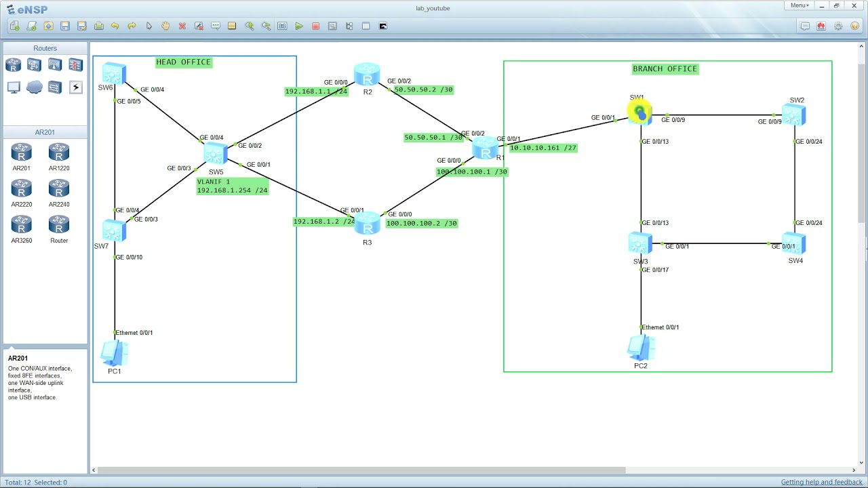Screen dimensions: 868x488
Task: Start devices with green play icon
Action: [x=299, y=26]
